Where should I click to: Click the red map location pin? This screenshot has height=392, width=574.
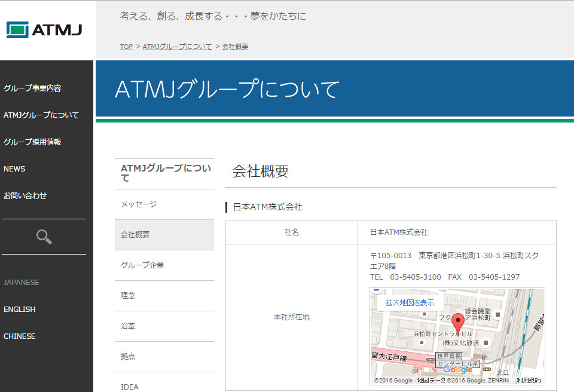point(457,324)
